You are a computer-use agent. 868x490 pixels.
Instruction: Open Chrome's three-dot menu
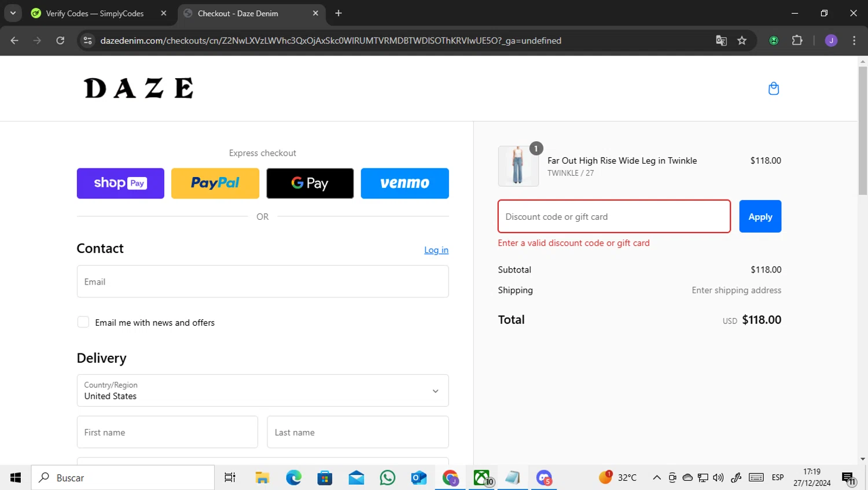pyautogui.click(x=854, y=40)
